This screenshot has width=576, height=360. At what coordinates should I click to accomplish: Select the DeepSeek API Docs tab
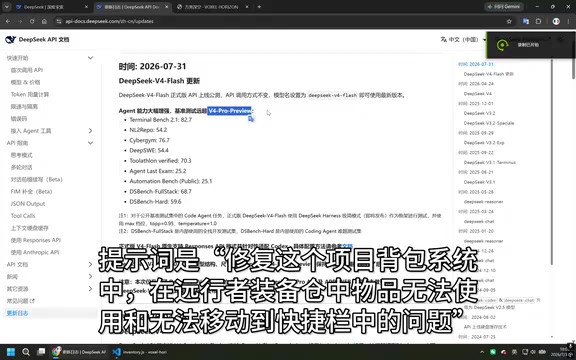[x=132, y=7]
